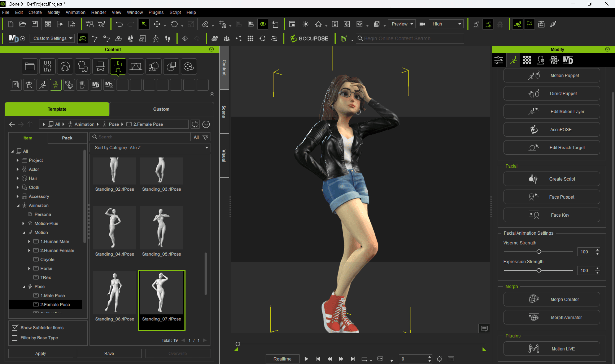Click the Refresh icon beside the path bar
Screen dimensions: 615x364
pos(195,124)
